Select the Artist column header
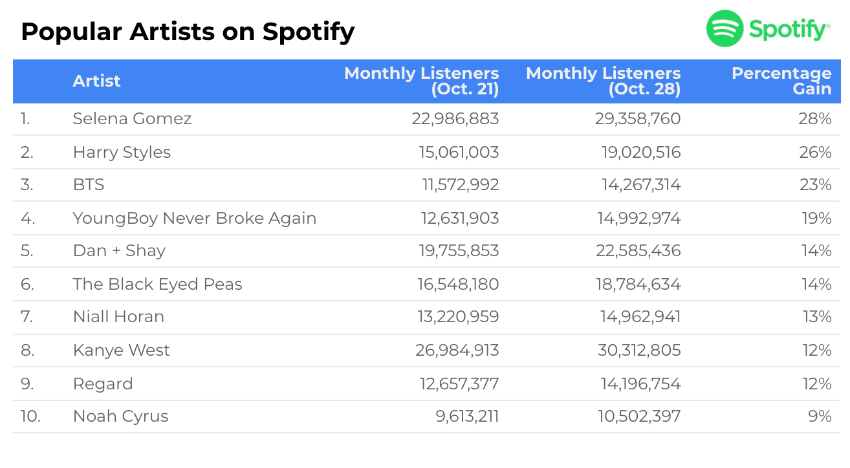Screen dimensions: 850x468 point(97,81)
